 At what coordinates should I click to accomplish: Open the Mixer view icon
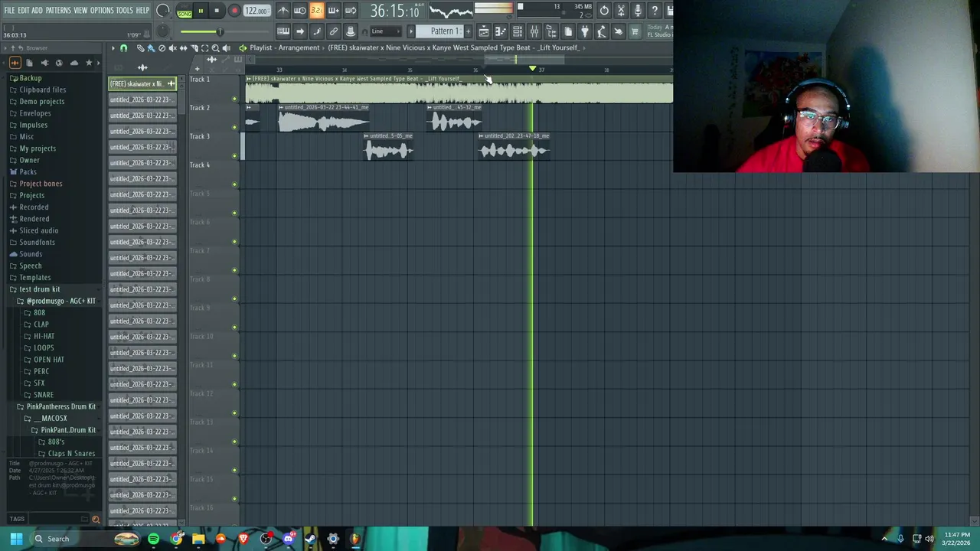pos(534,31)
